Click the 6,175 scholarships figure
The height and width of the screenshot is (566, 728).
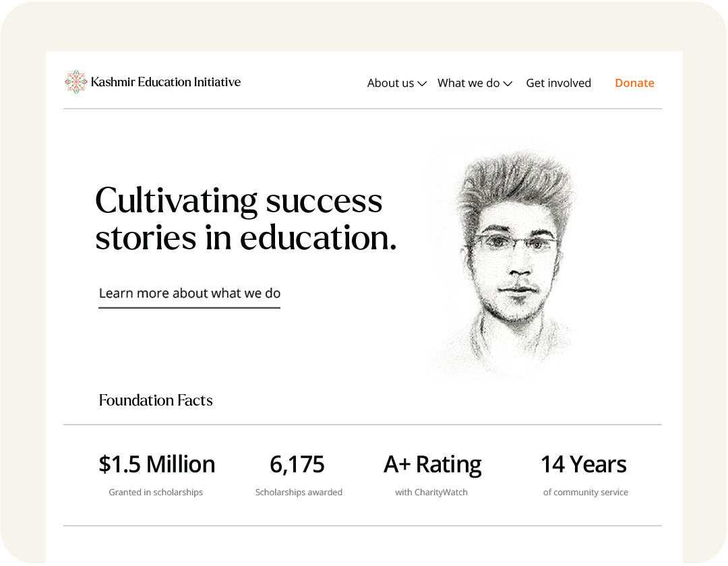(x=297, y=464)
